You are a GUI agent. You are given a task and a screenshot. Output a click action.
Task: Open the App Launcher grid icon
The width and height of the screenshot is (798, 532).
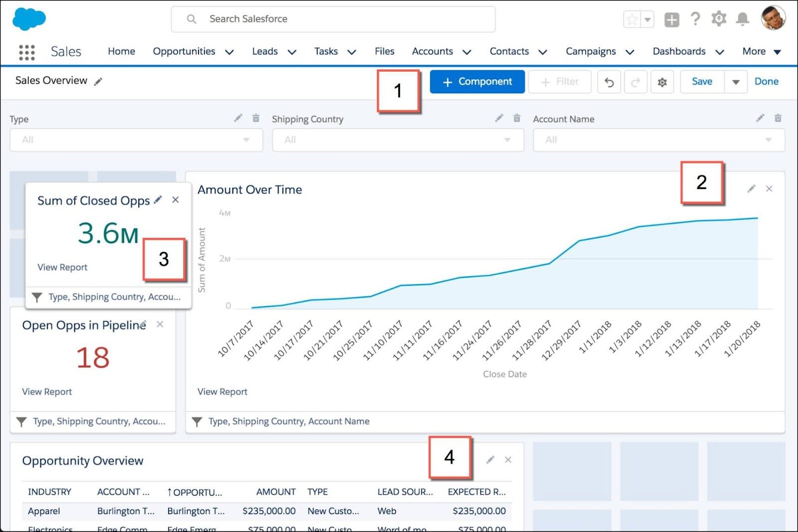[26, 52]
